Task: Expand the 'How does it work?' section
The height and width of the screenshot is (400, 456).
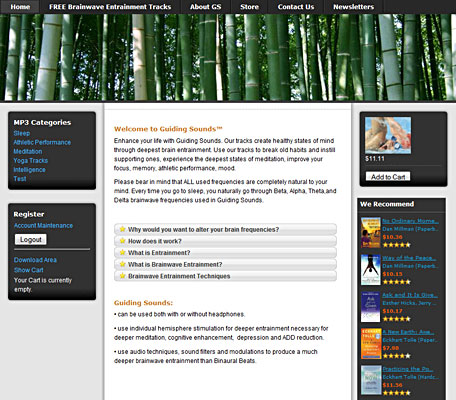Action: [225, 241]
